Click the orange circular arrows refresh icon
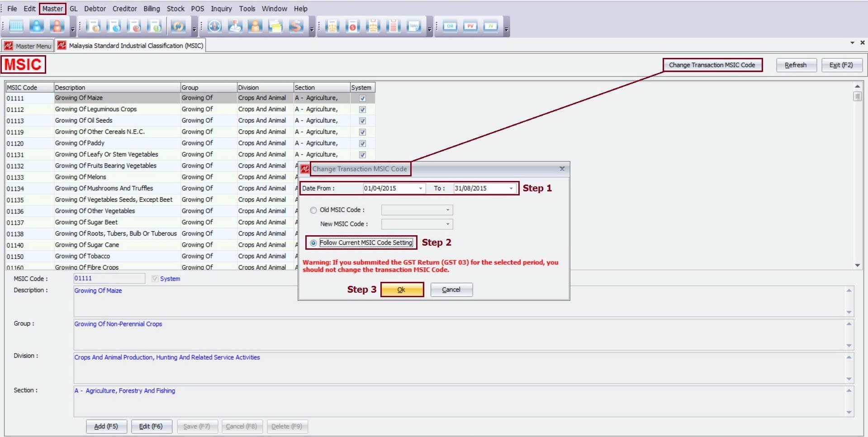The width and height of the screenshot is (868, 437). point(178,26)
